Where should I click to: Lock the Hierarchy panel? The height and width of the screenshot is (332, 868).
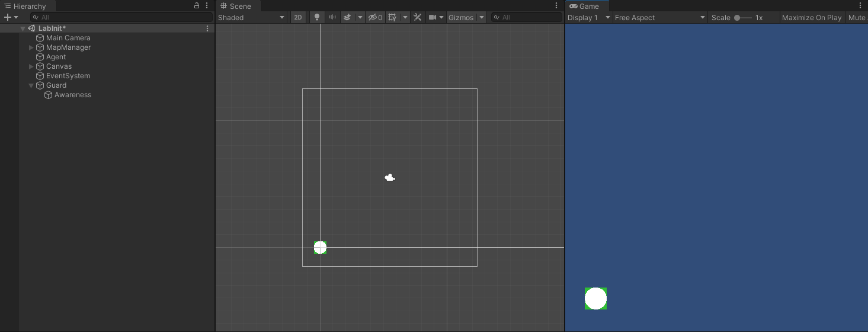(x=197, y=5)
